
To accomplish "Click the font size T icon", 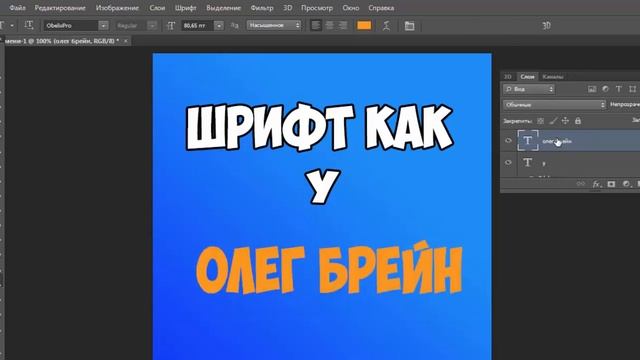I will pyautogui.click(x=171, y=26).
